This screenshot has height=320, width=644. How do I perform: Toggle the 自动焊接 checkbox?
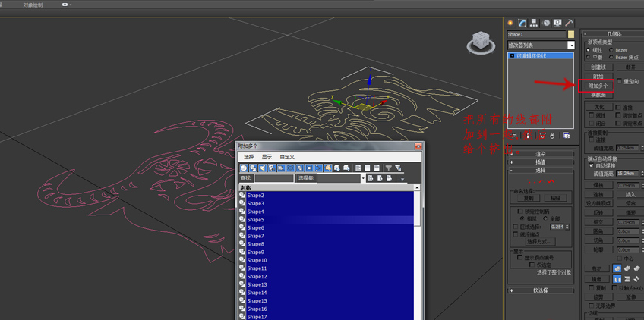click(x=591, y=165)
